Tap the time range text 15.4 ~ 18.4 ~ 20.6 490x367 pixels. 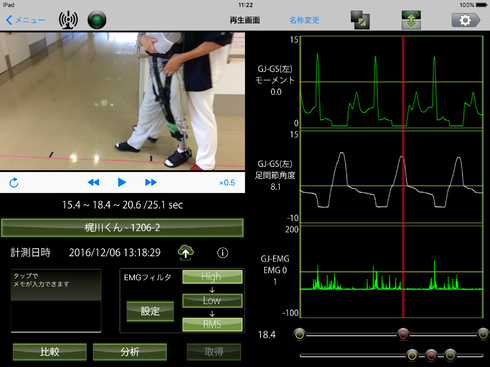(102, 205)
